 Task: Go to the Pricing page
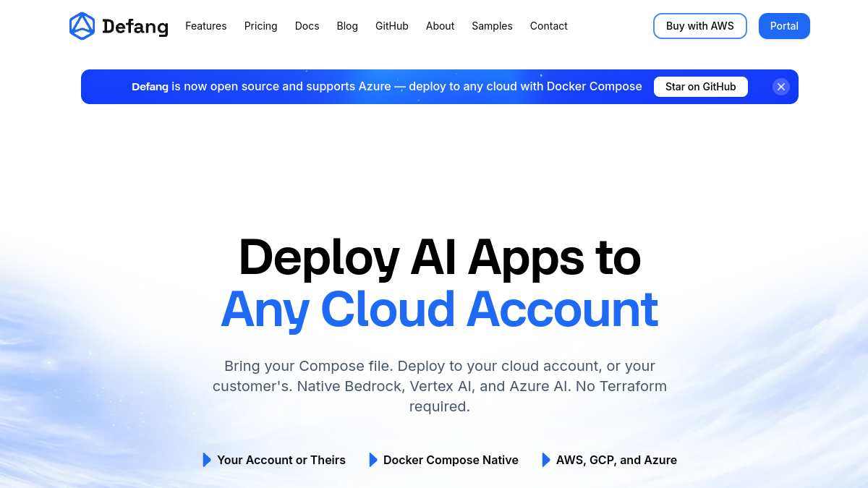(x=261, y=26)
